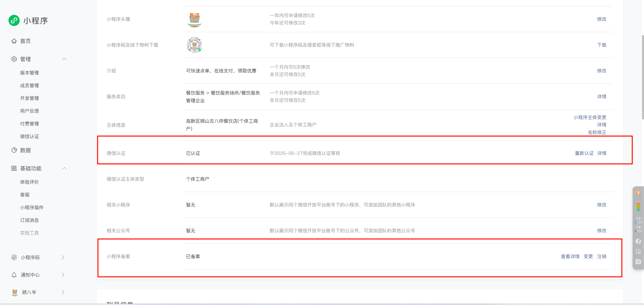Viewport: 644px width, 305px height.
Task: Expand the 小程序码 submenu arrow
Action: tap(63, 257)
